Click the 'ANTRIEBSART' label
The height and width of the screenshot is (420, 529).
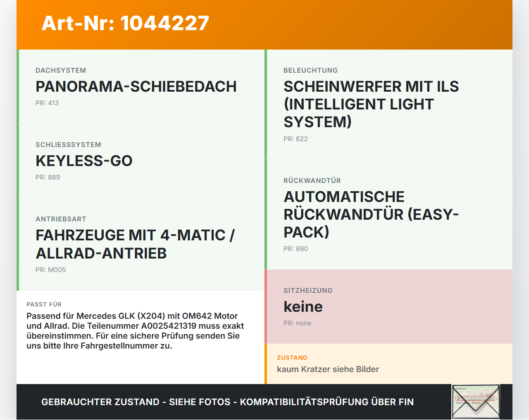(61, 219)
